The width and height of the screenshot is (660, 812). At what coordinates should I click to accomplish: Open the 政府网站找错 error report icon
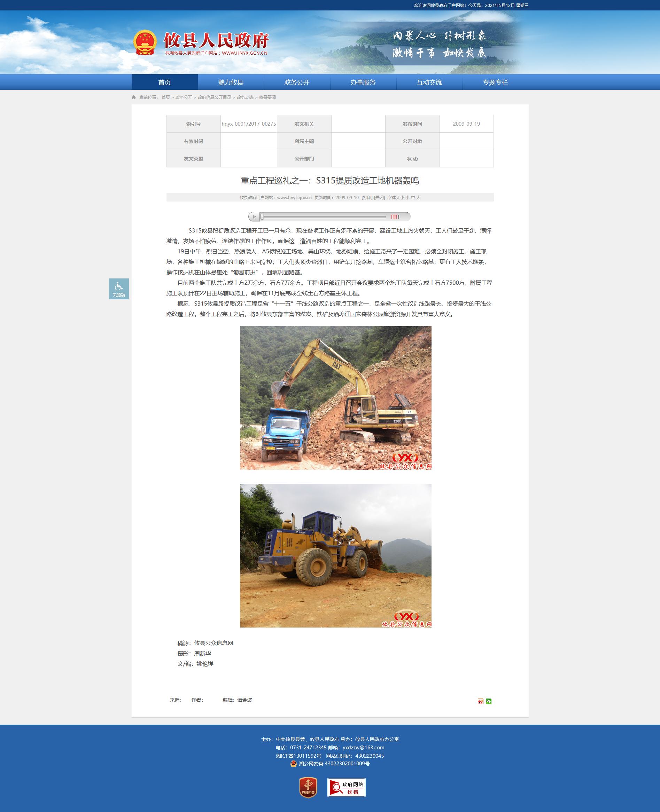(x=346, y=787)
